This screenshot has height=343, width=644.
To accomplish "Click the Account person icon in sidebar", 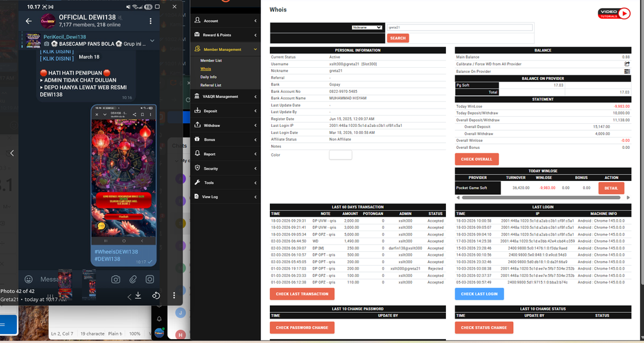I will 197,20.
